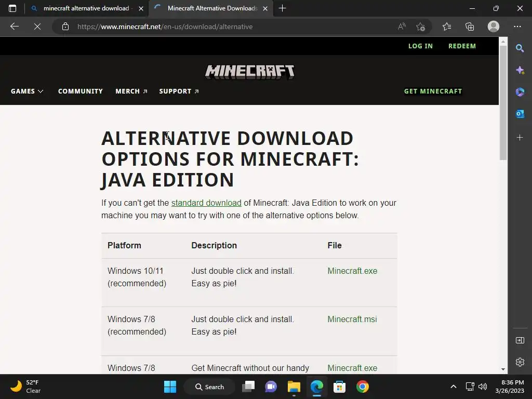Go back with the browser back arrow
This screenshot has height=399, width=532.
pos(14,26)
